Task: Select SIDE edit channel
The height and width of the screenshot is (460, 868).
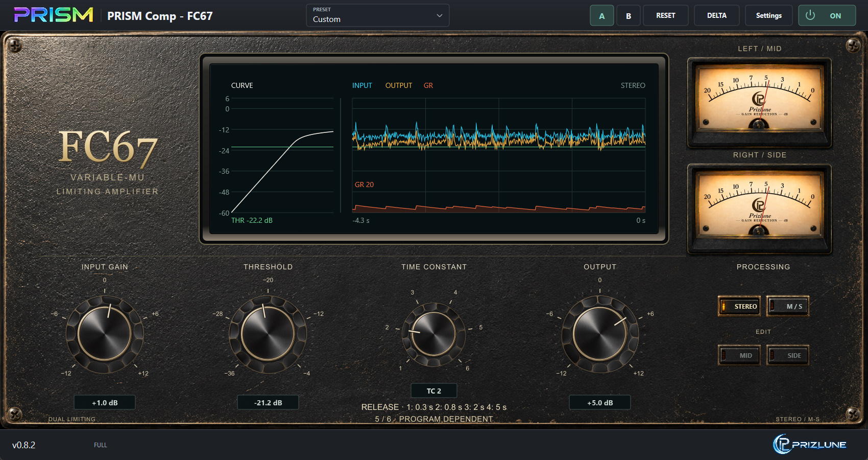Action: [788, 355]
